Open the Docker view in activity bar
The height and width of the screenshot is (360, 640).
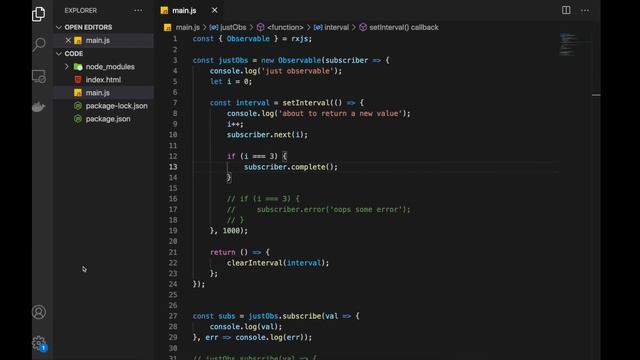pyautogui.click(x=39, y=107)
